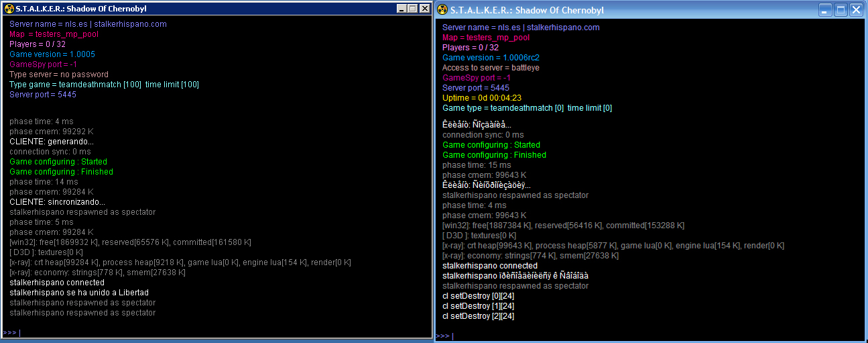The width and height of the screenshot is (868, 343).
Task: Click 'CLIENTE: sincronizando...' line
Action: point(57,202)
